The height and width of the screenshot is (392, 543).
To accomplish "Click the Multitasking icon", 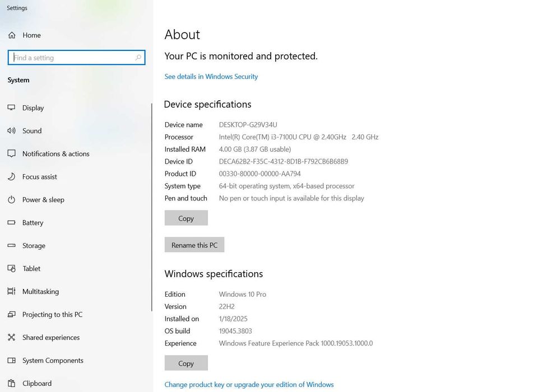I will point(11,291).
